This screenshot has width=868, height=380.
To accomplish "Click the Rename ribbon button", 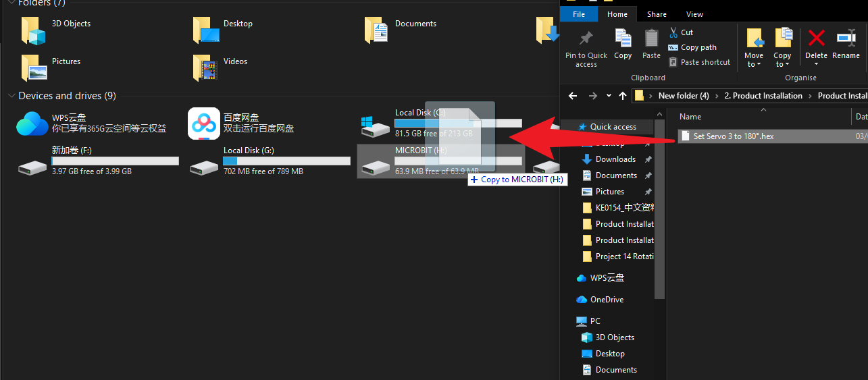I will click(x=846, y=45).
